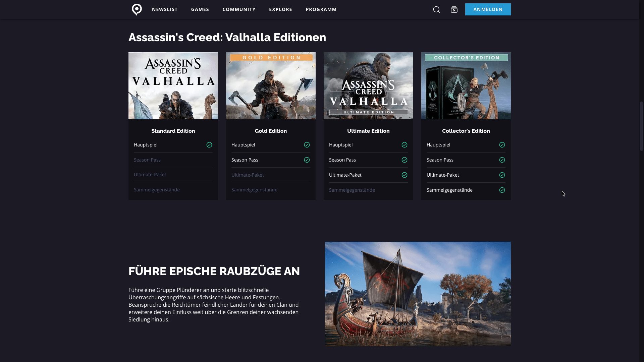Click Ultimate Edition cover image

coord(368,86)
